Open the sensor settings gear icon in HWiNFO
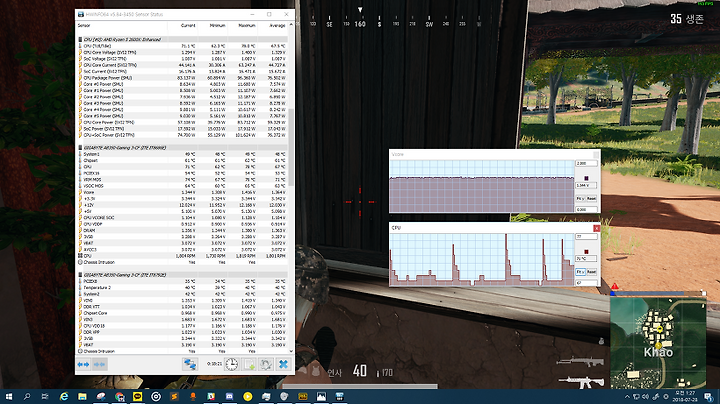The height and width of the screenshot is (404, 720). [x=266, y=365]
